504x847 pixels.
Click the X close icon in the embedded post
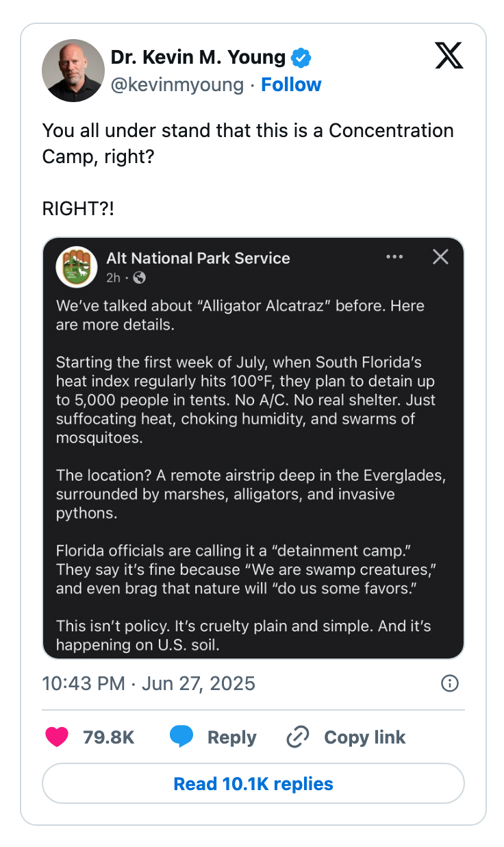[440, 257]
